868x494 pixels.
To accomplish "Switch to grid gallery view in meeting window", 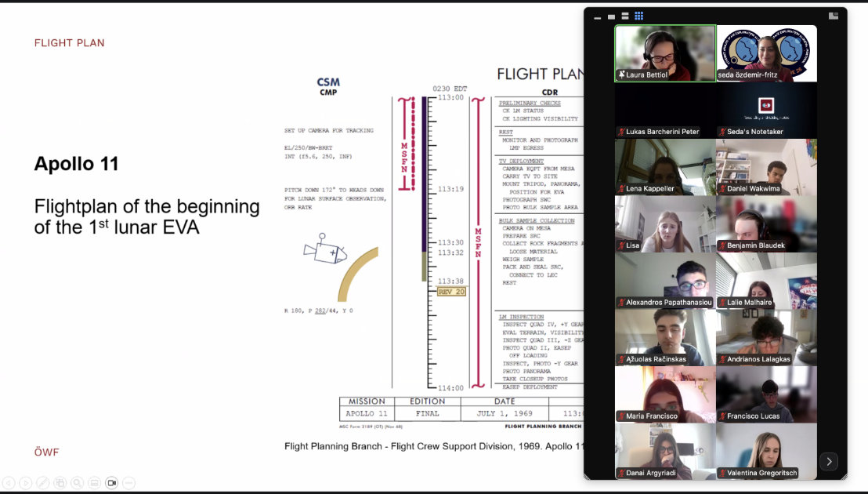I will tap(638, 15).
